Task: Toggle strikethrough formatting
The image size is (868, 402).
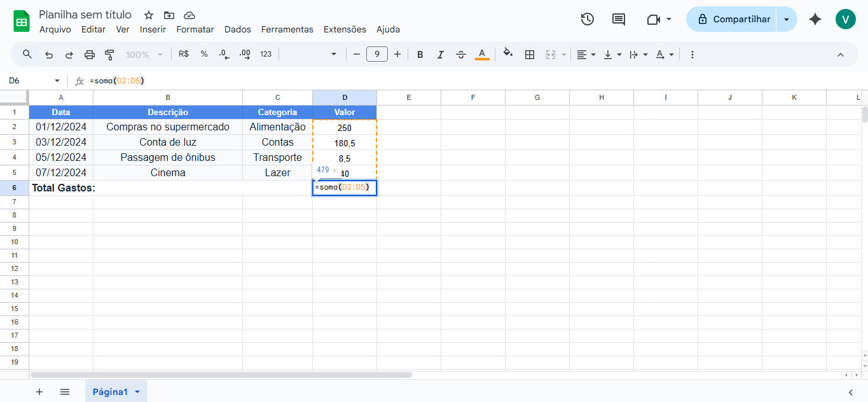Action: [461, 55]
